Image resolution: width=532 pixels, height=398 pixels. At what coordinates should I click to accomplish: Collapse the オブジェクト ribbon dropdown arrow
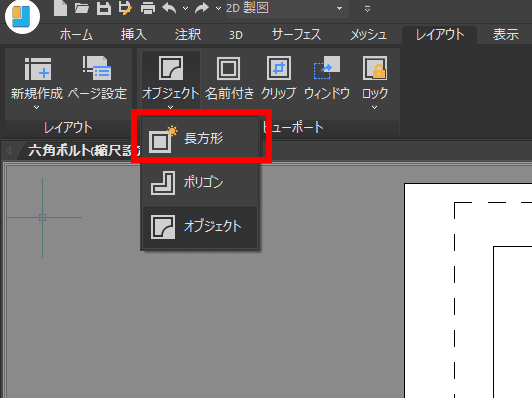tap(171, 107)
